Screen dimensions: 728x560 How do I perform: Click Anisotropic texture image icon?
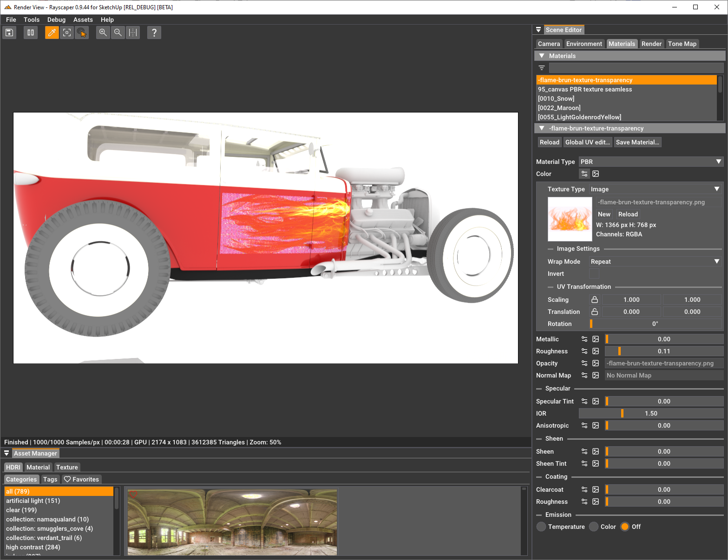tap(596, 425)
